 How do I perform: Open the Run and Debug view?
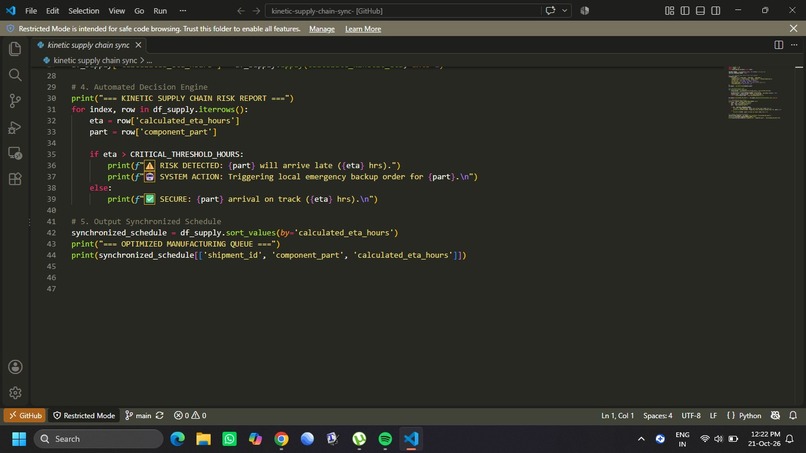pyautogui.click(x=15, y=127)
